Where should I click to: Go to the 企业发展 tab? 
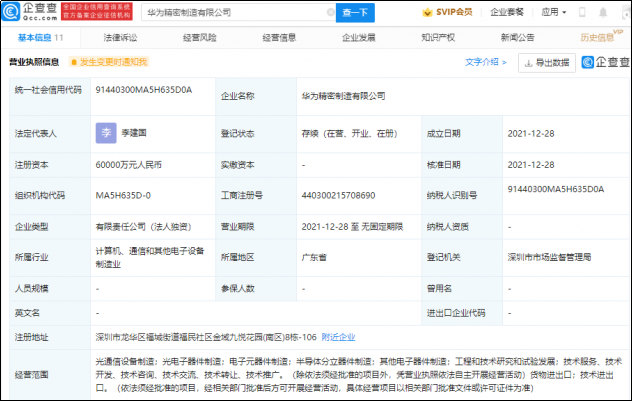tap(358, 38)
